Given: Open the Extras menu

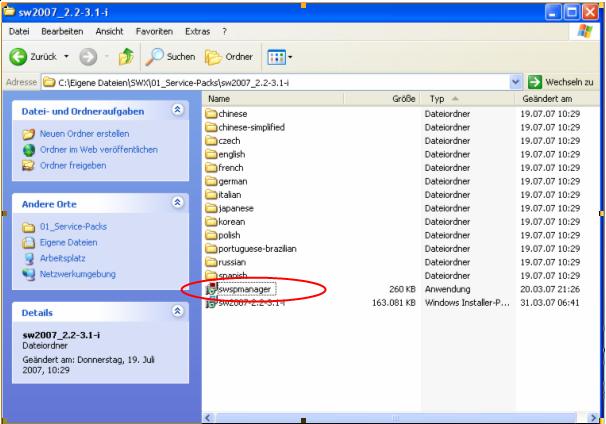Looking at the screenshot, I should point(197,32).
